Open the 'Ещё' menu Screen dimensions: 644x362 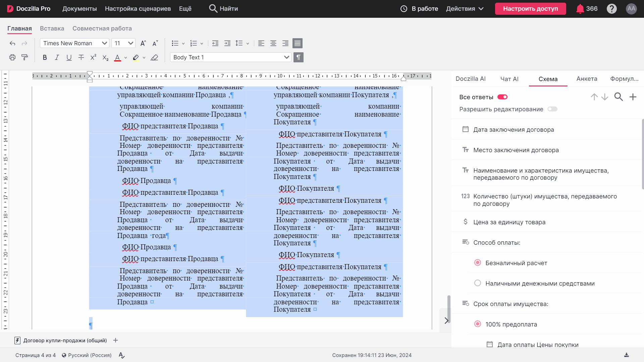coord(185,9)
